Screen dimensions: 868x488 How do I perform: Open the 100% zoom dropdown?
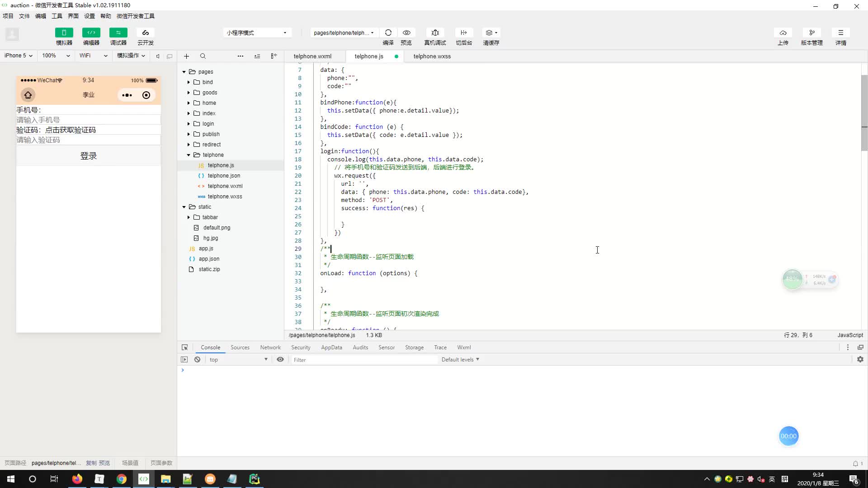(x=56, y=56)
